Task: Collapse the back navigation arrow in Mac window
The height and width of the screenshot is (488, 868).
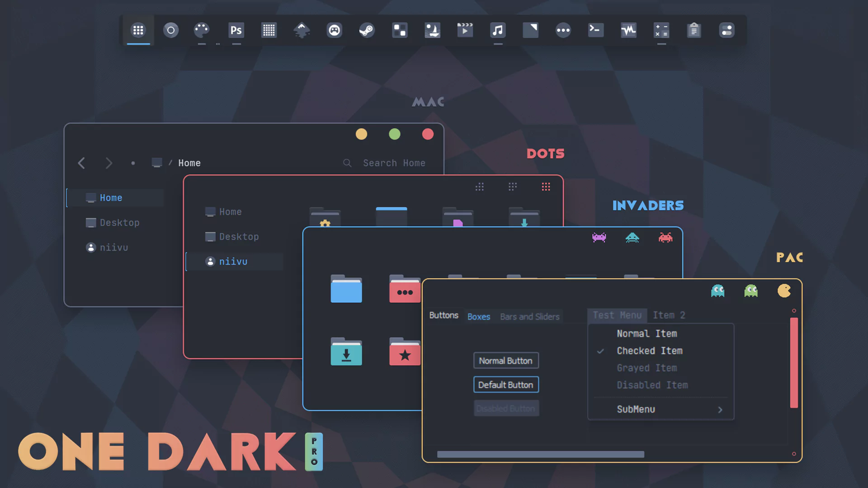Action: [x=81, y=163]
